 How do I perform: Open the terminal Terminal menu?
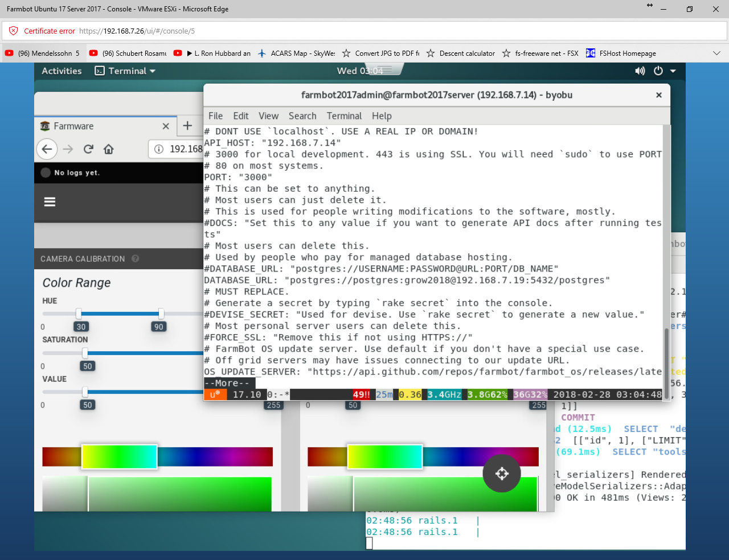pyautogui.click(x=344, y=116)
